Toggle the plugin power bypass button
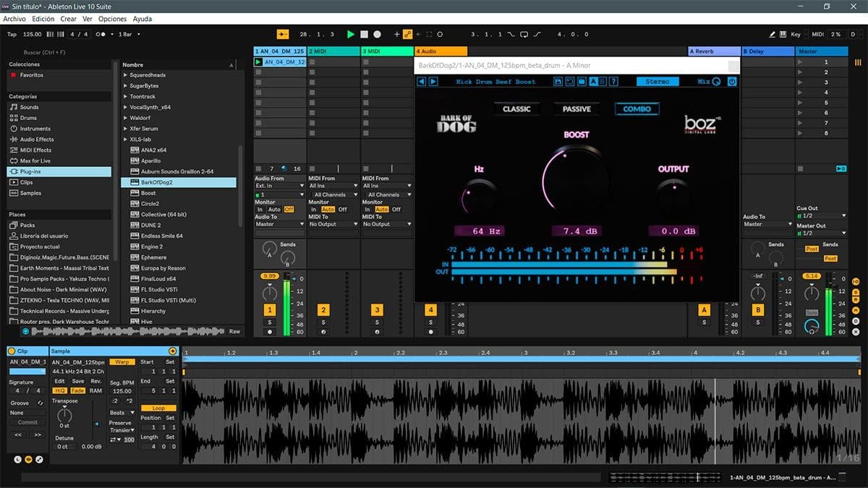 732,82
